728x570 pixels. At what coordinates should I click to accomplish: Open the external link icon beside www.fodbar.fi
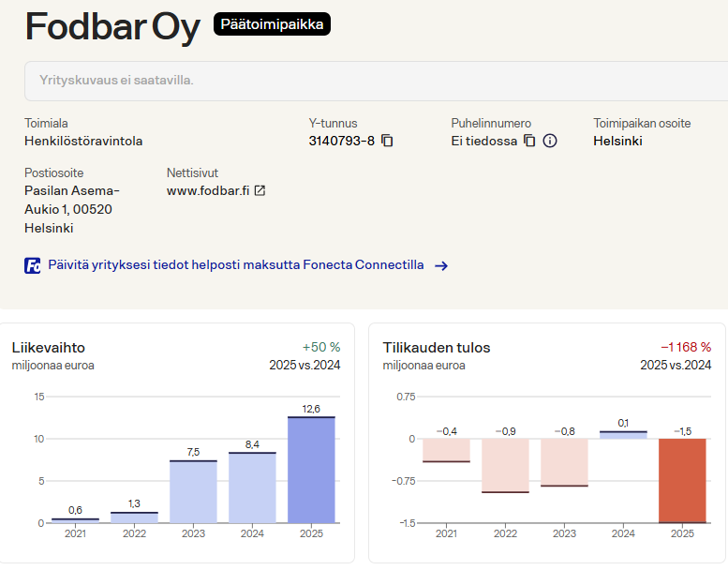tap(260, 190)
